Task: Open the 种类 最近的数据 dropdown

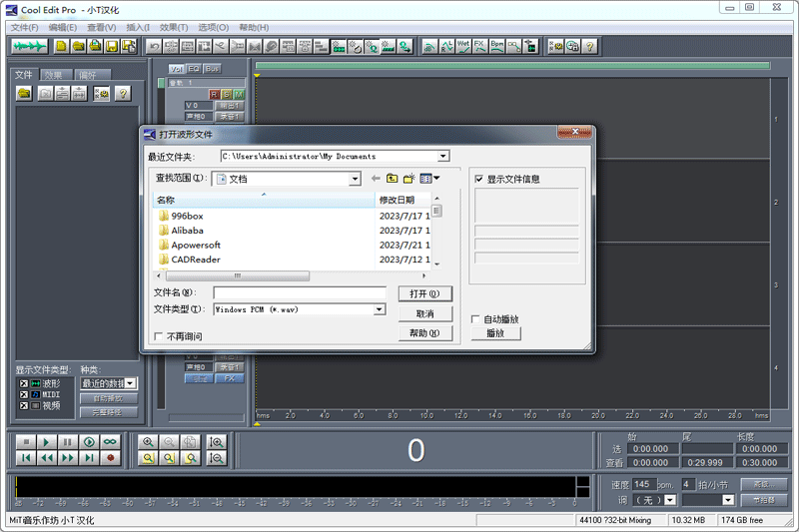Action: coord(131,383)
